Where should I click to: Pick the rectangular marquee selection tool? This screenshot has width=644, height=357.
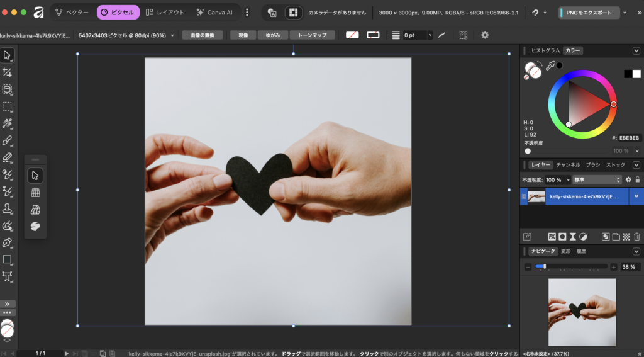[x=8, y=106]
